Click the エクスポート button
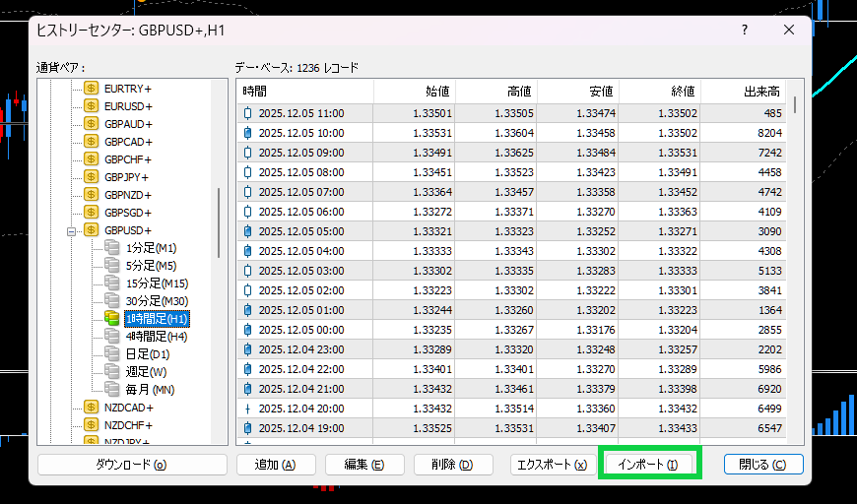The height and width of the screenshot is (504, 857). pyautogui.click(x=552, y=465)
